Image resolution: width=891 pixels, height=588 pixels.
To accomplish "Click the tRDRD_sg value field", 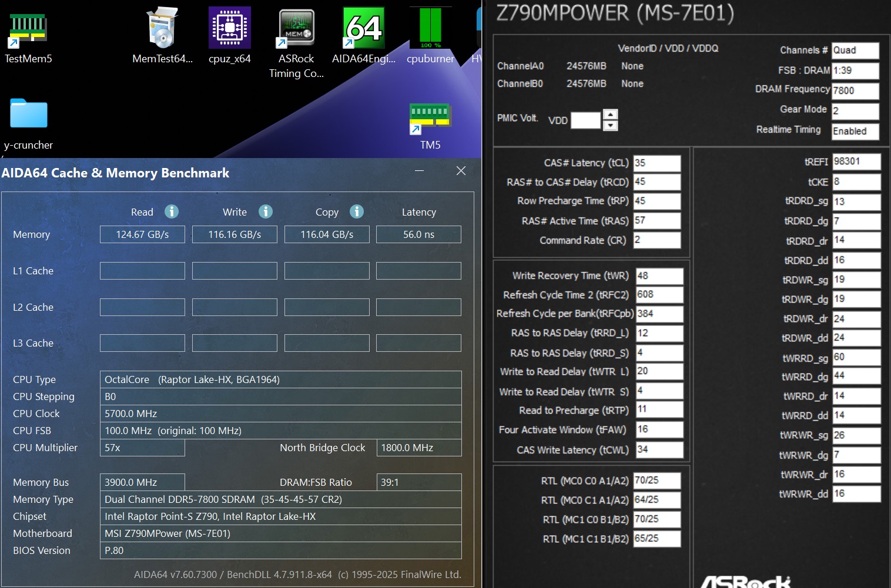I will coord(857,201).
